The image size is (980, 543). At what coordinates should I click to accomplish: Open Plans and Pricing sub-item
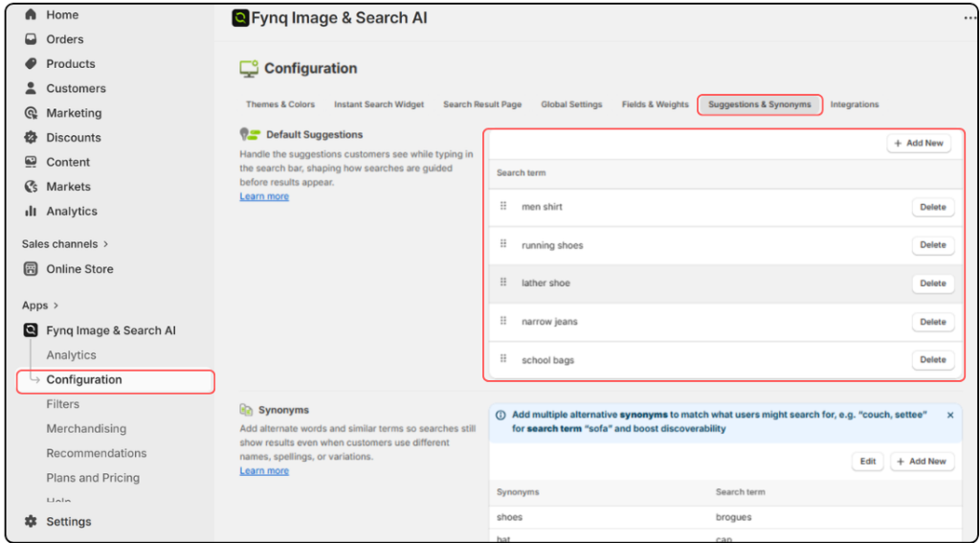[x=93, y=478]
